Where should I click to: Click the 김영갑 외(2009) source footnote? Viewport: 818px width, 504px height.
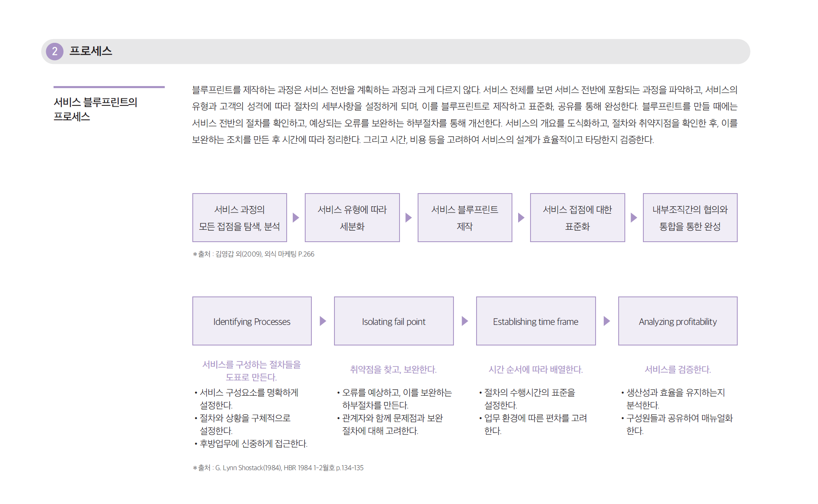[254, 254]
